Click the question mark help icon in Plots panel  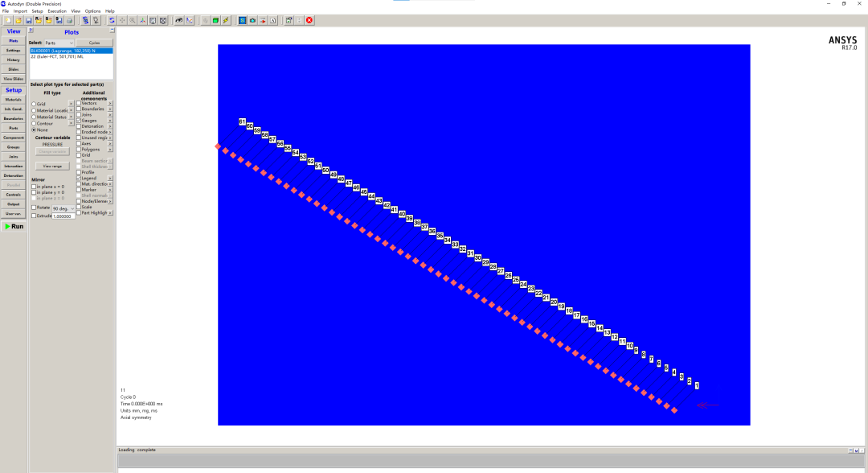tap(31, 31)
